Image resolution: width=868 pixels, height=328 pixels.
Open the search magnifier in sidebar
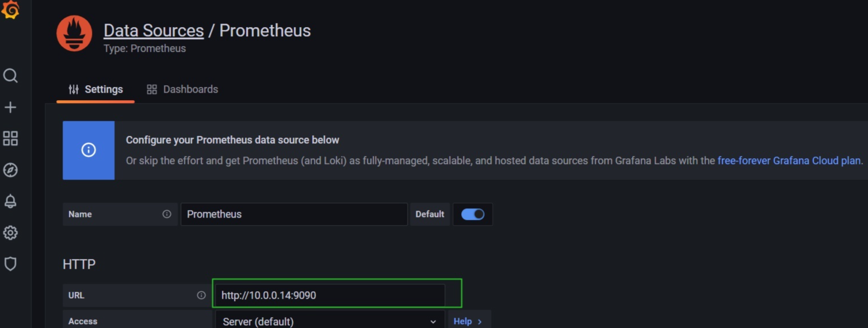[10, 76]
